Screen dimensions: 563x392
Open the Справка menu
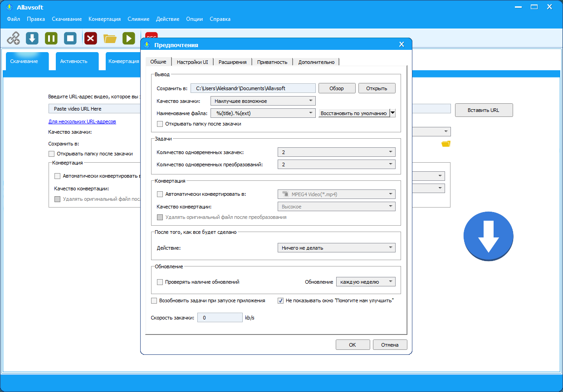220,19
